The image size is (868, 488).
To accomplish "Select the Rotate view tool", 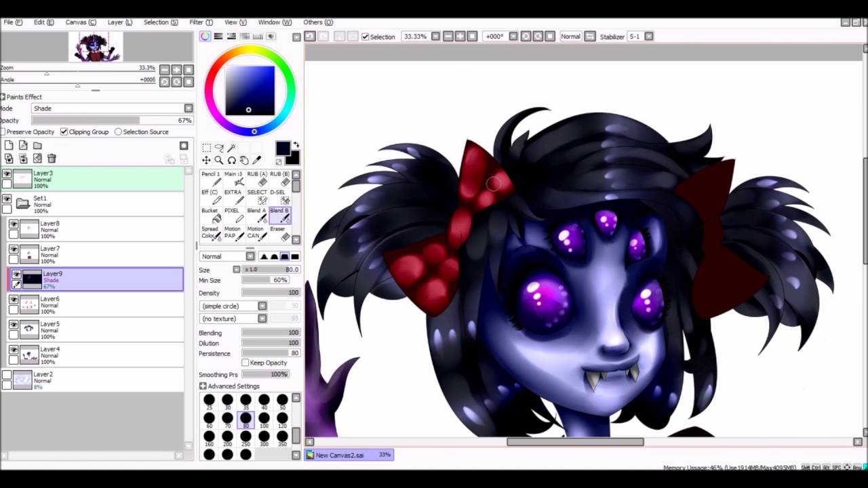I will (231, 161).
